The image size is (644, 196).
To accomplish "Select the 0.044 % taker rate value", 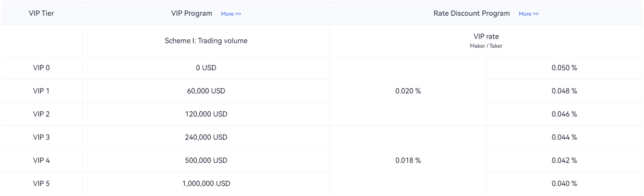I will tap(564, 137).
